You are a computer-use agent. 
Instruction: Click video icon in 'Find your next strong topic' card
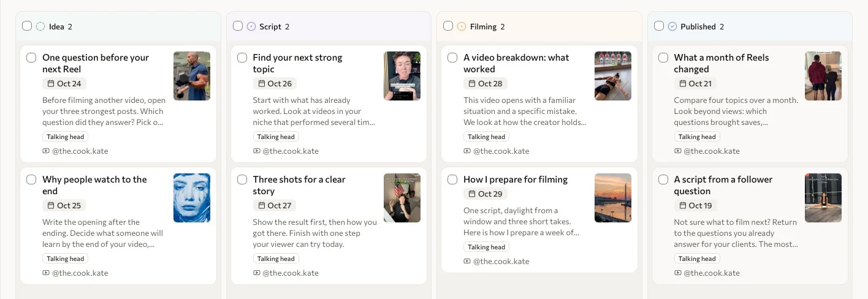[257, 151]
